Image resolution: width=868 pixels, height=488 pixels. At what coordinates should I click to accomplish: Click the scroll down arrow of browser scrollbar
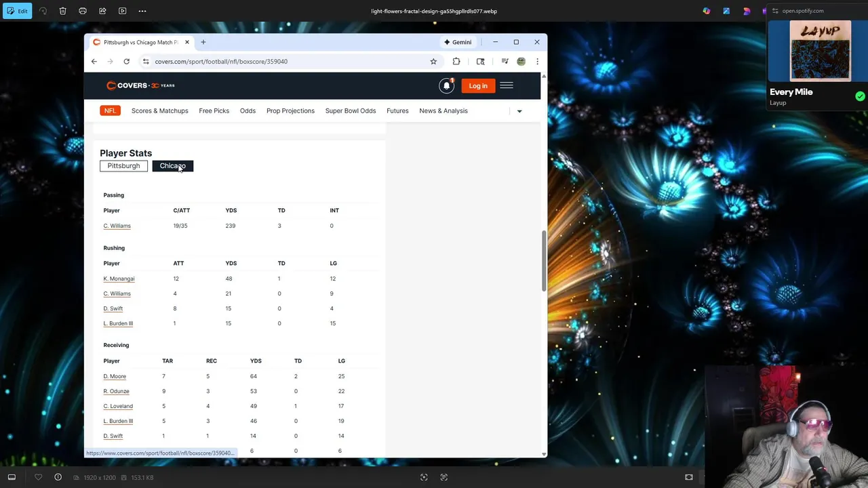[x=544, y=453]
